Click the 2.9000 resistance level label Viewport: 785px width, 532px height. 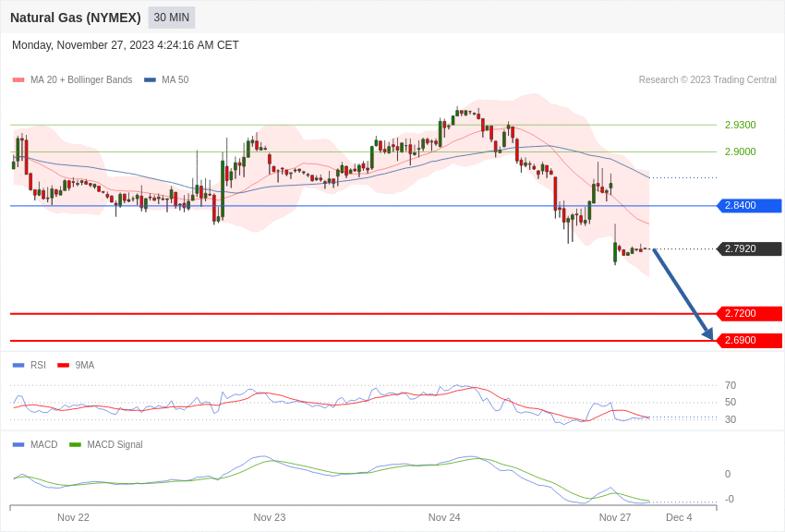pos(741,151)
